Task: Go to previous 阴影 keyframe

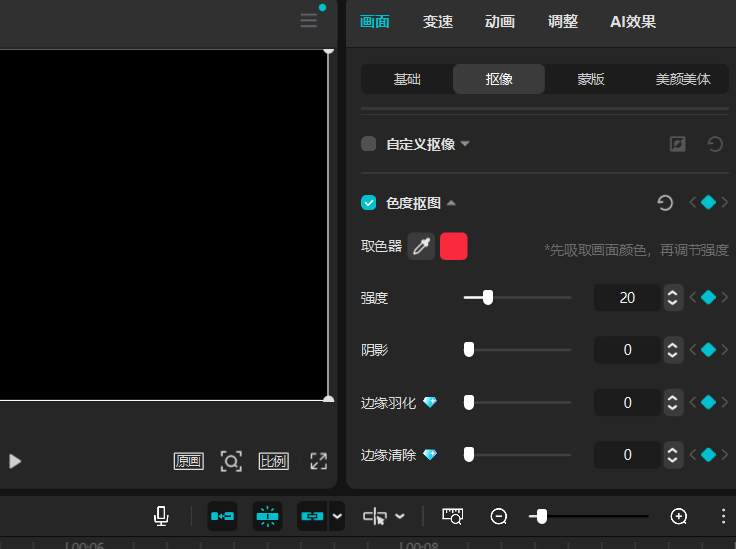Action: [692, 350]
